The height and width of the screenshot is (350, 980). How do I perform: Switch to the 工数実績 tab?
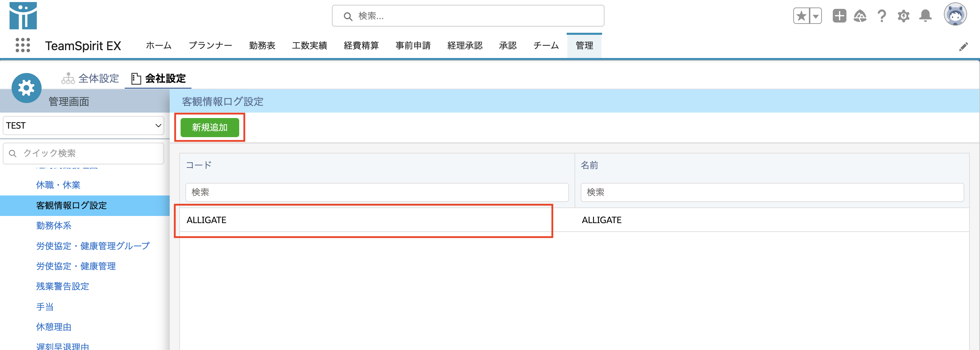(309, 45)
